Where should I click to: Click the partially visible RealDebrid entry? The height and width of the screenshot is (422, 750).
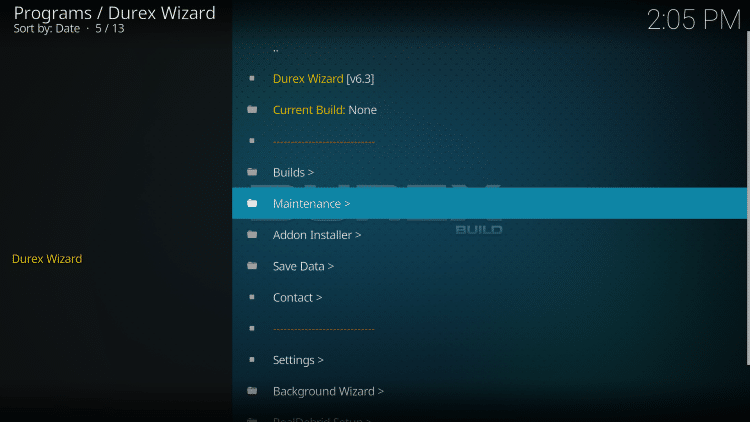tap(321, 418)
